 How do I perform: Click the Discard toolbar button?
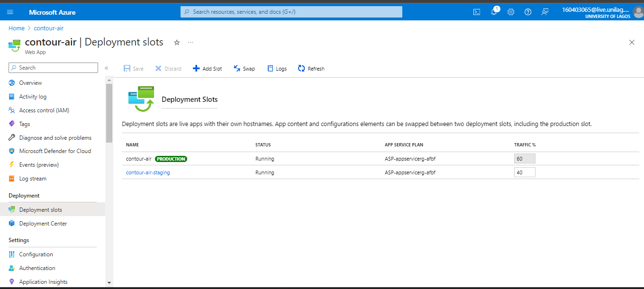click(168, 69)
